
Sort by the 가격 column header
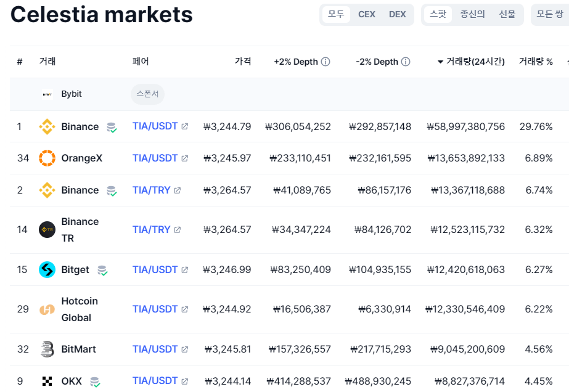(x=243, y=62)
